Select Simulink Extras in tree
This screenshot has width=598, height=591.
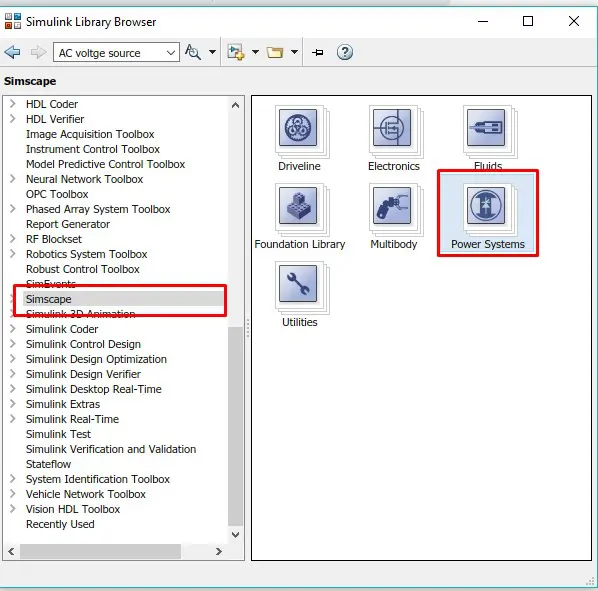(63, 404)
